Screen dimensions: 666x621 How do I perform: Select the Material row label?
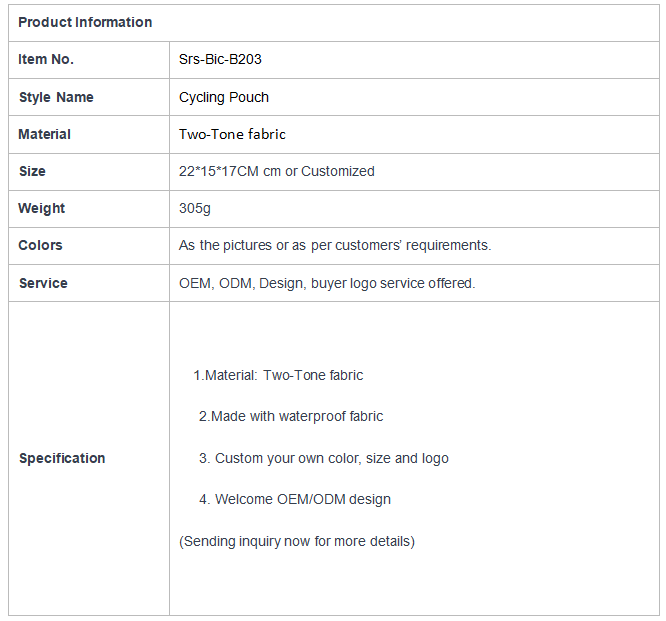coord(44,134)
